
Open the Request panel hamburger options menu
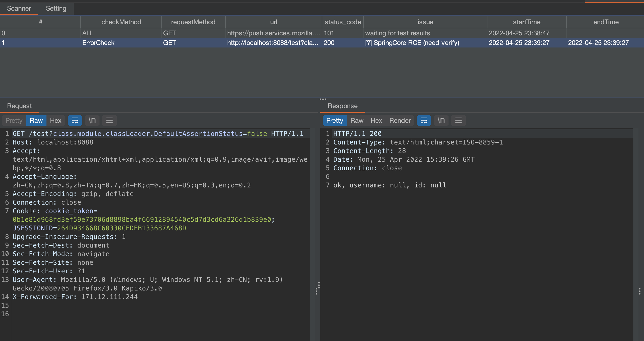109,120
